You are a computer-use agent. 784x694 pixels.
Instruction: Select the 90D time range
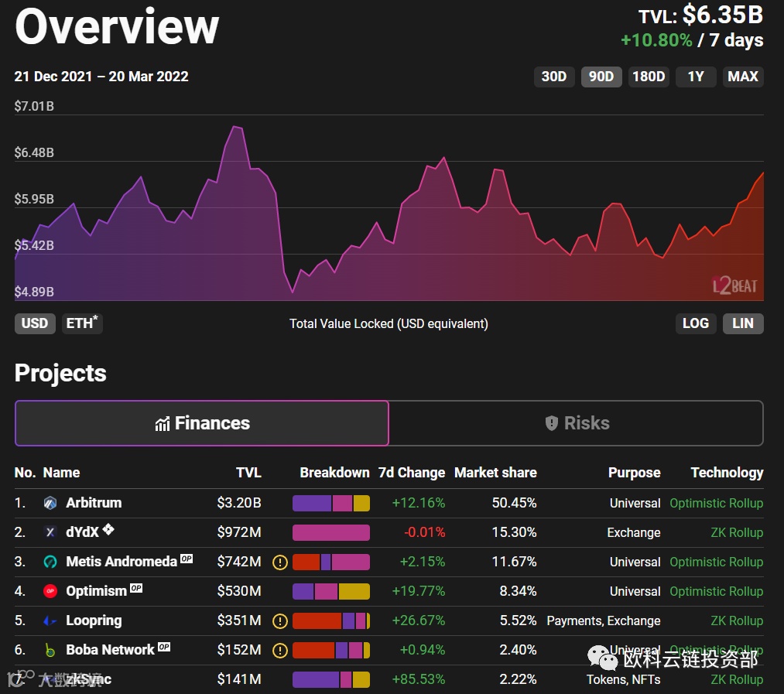601,77
